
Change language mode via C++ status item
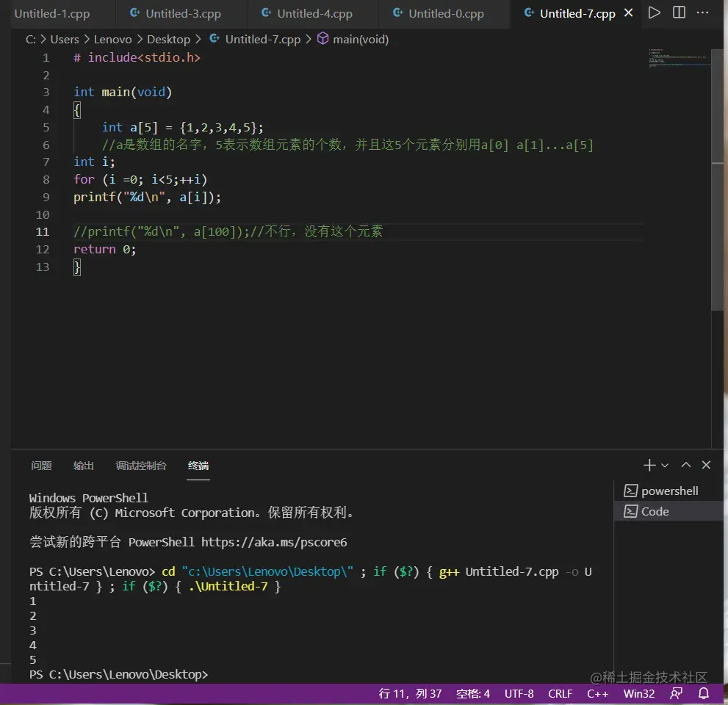pyautogui.click(x=598, y=693)
